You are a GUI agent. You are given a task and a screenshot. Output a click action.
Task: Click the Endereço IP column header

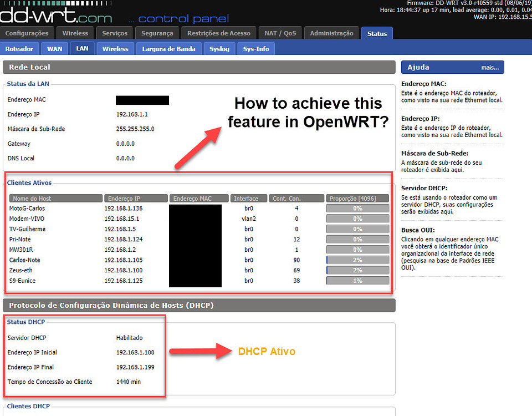click(x=136, y=198)
